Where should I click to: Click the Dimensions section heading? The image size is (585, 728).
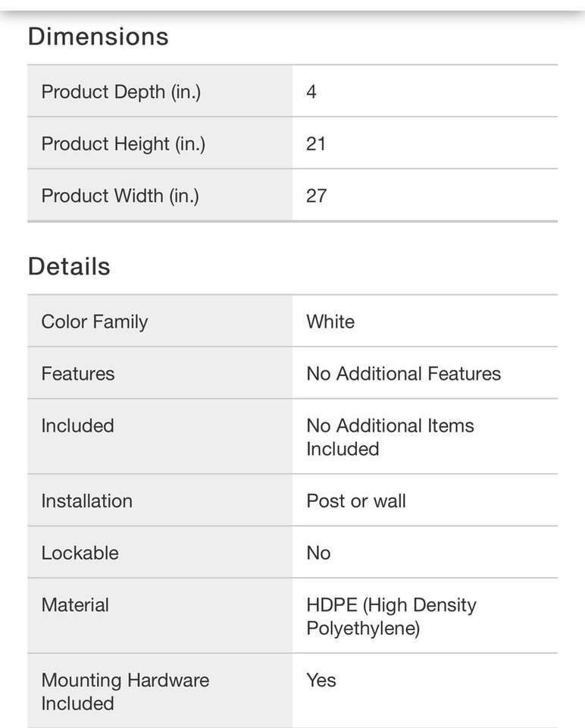pos(98,36)
